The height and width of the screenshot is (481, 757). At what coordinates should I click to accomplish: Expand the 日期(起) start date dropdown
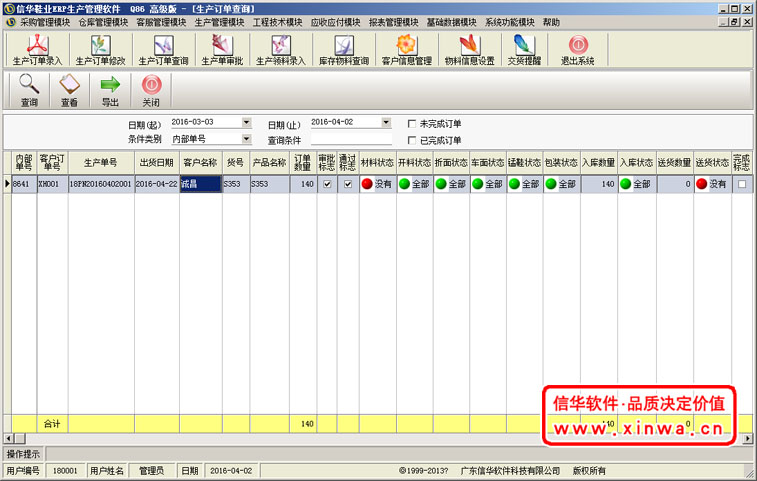point(246,123)
